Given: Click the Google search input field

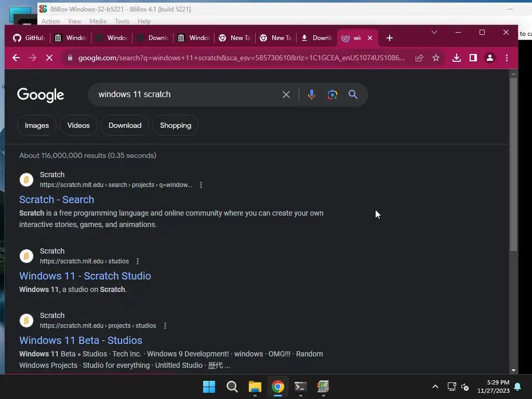Looking at the screenshot, I should [187, 95].
